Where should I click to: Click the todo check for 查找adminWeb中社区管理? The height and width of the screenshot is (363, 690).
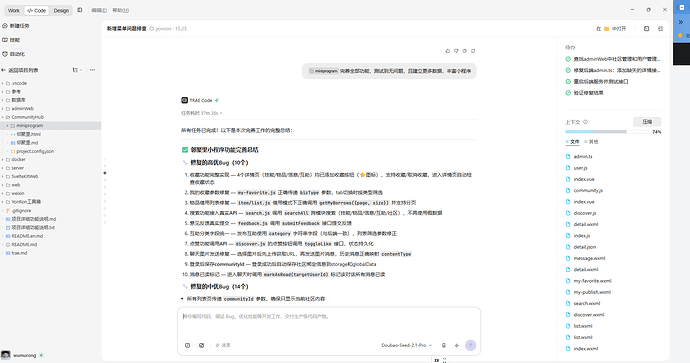[568, 59]
